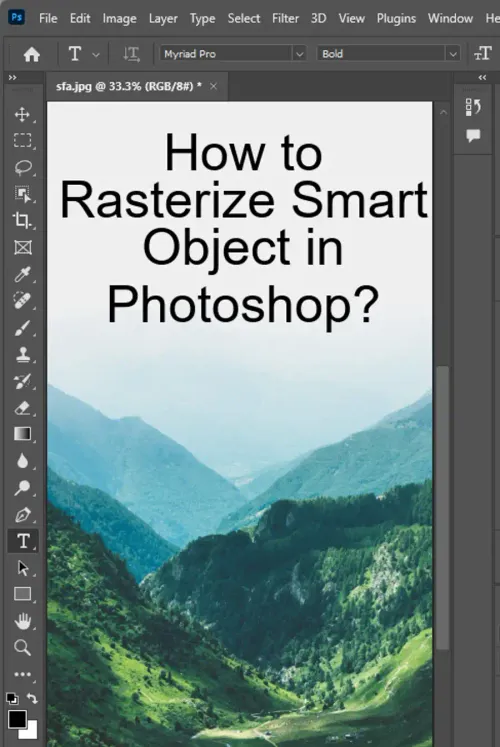
Task: Select the Gradient tool
Action: pyautogui.click(x=22, y=434)
